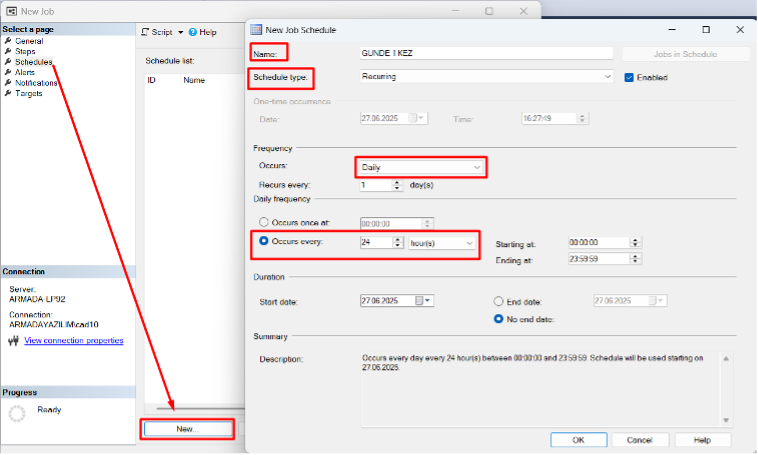This screenshot has height=455, width=758.
Task: Click the Recurs every days field
Action: (x=375, y=185)
